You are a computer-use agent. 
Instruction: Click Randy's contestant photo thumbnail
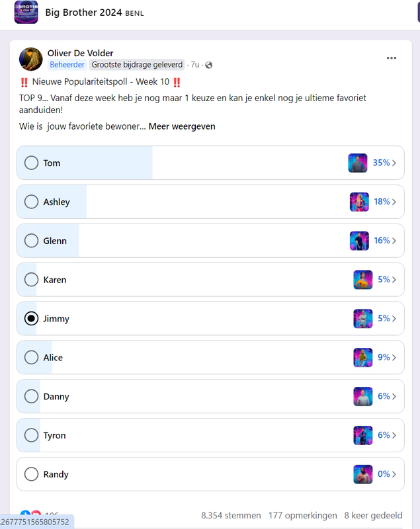click(363, 474)
